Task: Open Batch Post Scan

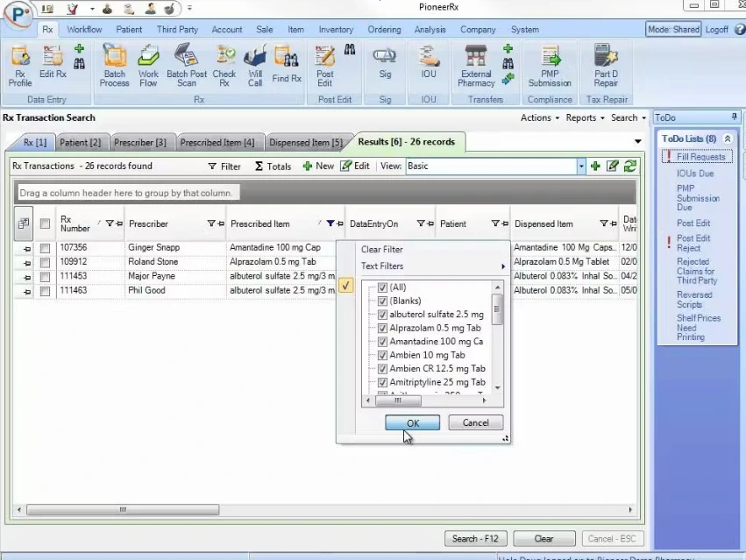Action: (x=187, y=67)
